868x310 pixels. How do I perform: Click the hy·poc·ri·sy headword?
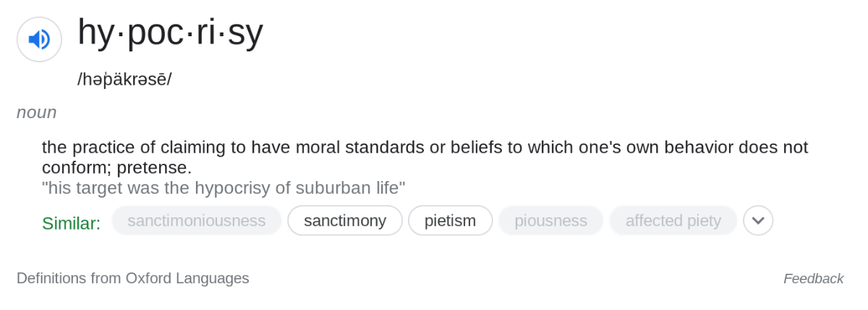(171, 33)
